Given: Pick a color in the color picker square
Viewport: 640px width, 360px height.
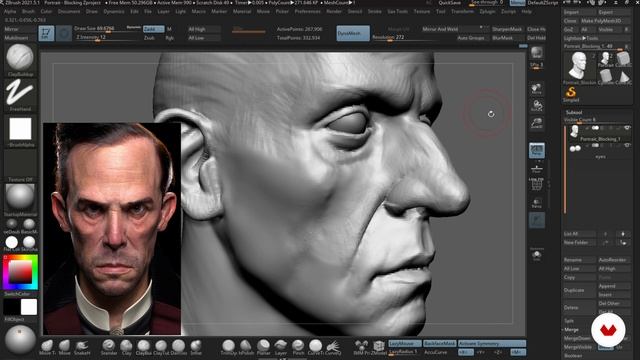Looking at the screenshot, I should [x=20, y=272].
